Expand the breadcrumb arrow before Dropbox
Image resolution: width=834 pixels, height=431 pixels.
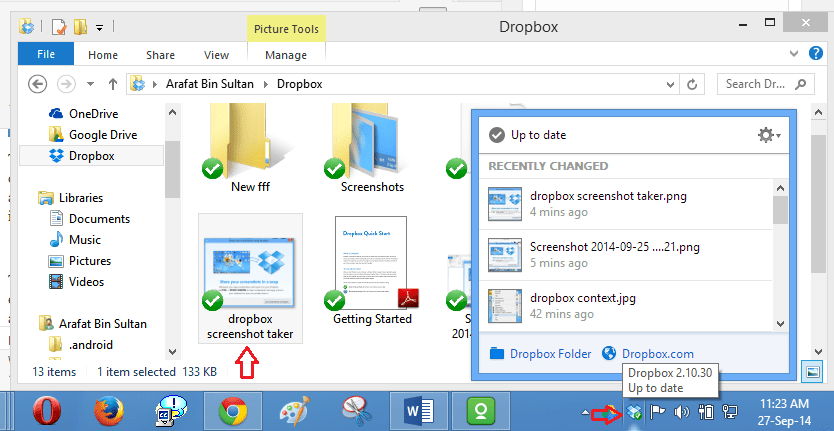265,84
